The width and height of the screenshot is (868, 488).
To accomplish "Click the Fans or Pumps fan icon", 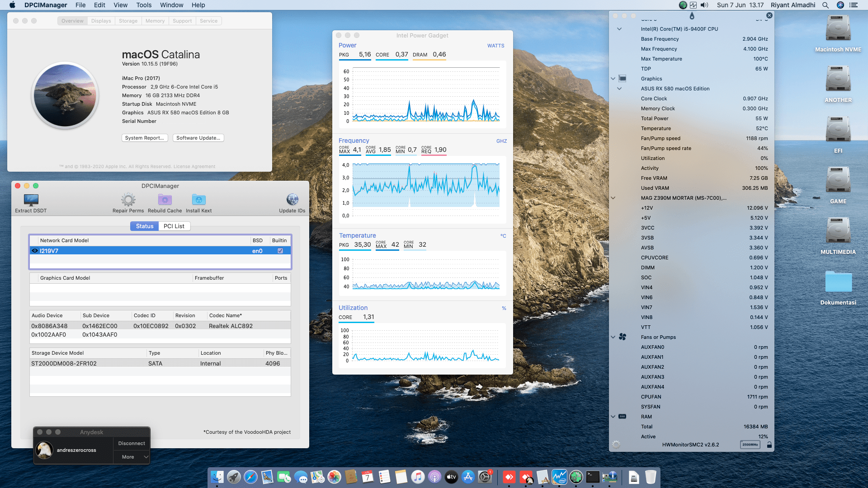I will (x=623, y=337).
